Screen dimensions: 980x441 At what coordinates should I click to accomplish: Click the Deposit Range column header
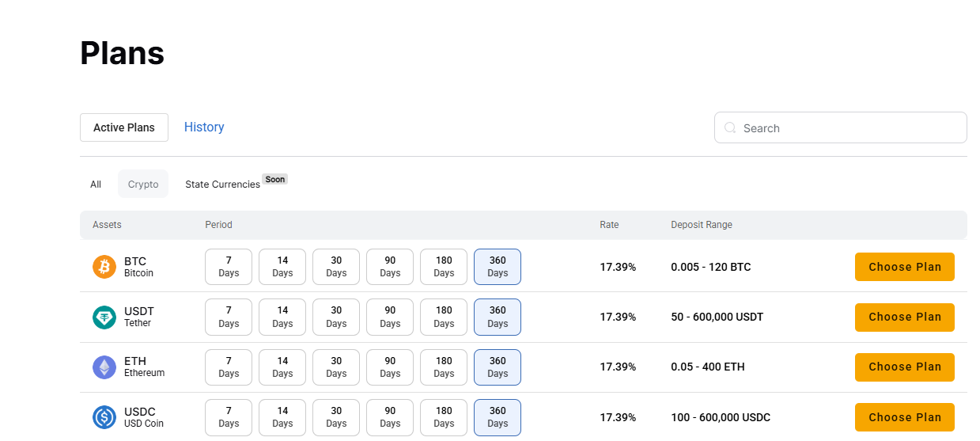(x=702, y=225)
